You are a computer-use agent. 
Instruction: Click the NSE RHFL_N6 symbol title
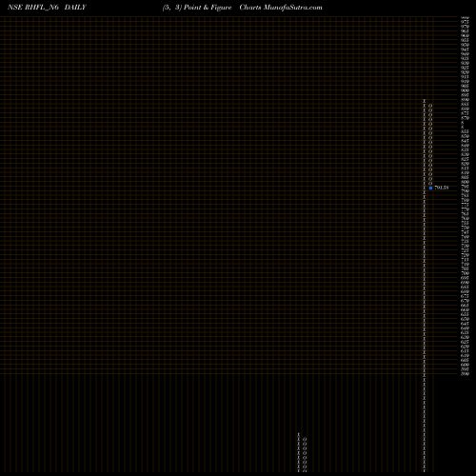pos(33,8)
